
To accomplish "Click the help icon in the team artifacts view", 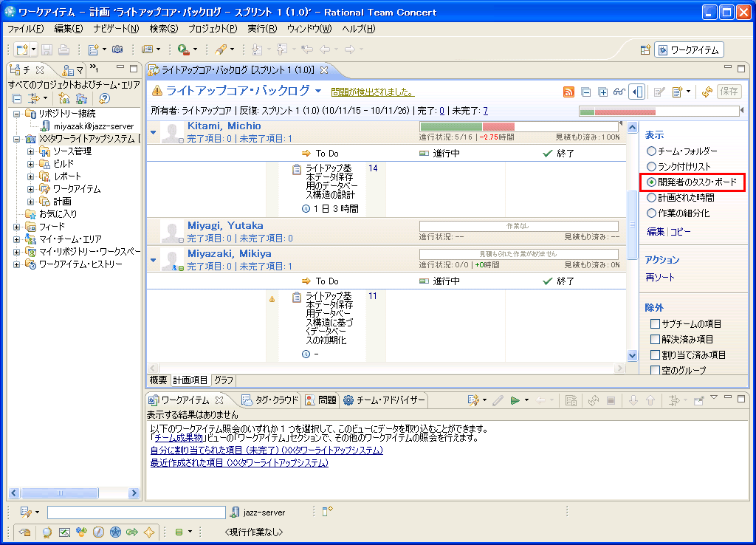I will click(x=104, y=98).
